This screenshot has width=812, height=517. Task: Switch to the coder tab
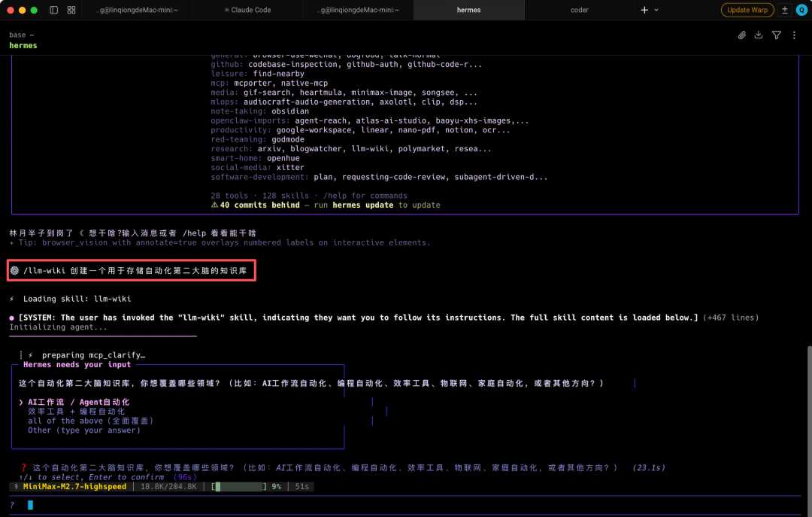click(x=580, y=10)
